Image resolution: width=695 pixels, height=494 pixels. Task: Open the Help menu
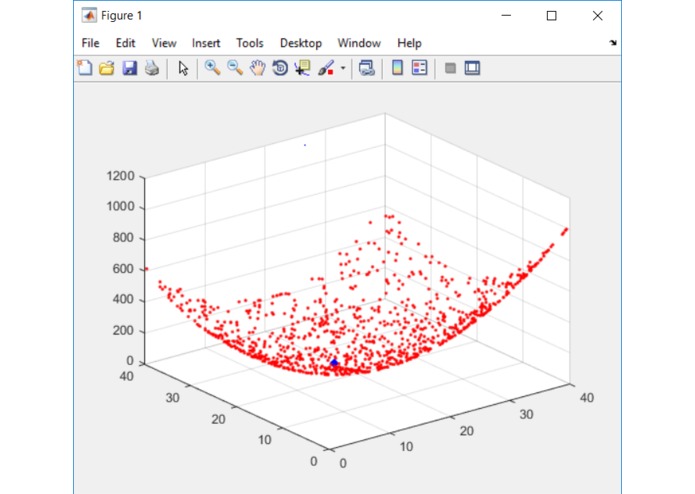pos(409,43)
